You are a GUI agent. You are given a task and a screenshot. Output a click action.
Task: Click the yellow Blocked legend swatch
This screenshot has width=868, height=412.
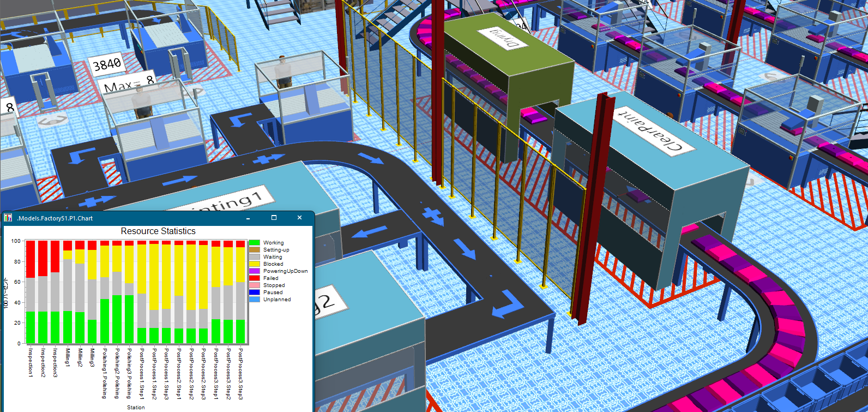pos(255,264)
